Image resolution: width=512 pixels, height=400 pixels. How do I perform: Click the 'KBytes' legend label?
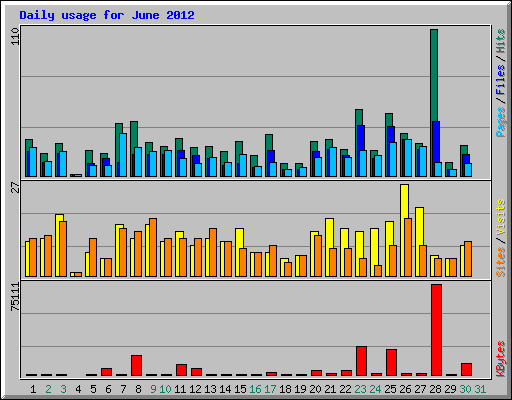tap(500, 359)
